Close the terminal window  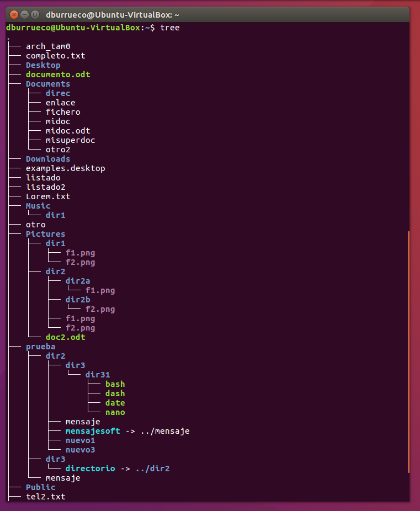pos(14,14)
